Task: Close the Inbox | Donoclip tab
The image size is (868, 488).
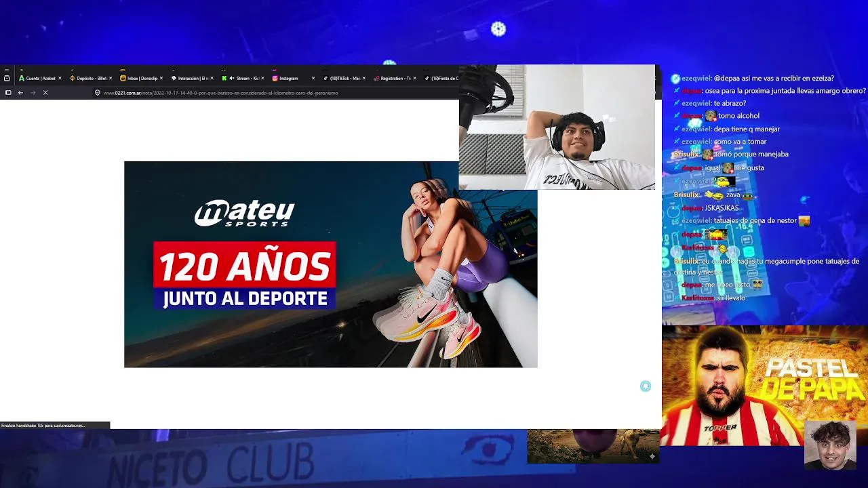Action: click(x=161, y=78)
